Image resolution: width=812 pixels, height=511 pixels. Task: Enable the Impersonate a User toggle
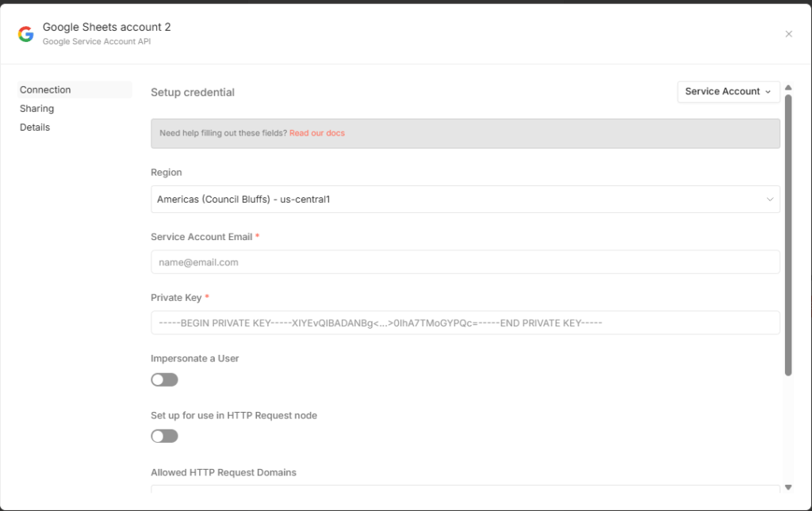coord(164,380)
